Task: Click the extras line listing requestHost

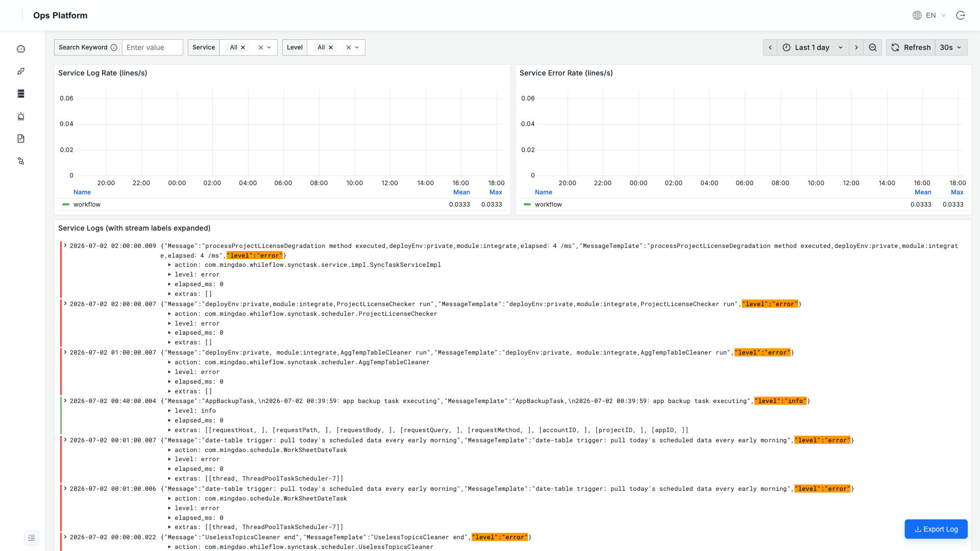Action: tap(431, 430)
